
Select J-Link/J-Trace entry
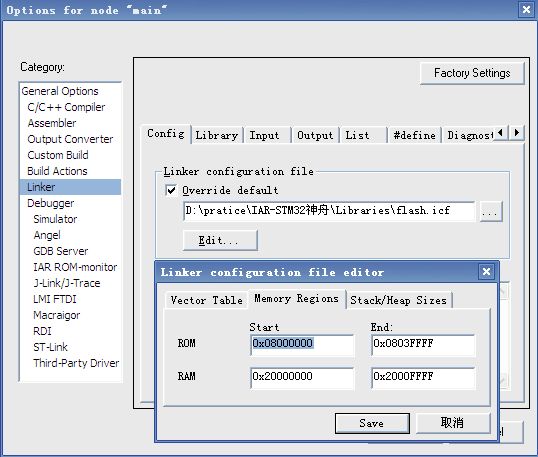[x=67, y=283]
